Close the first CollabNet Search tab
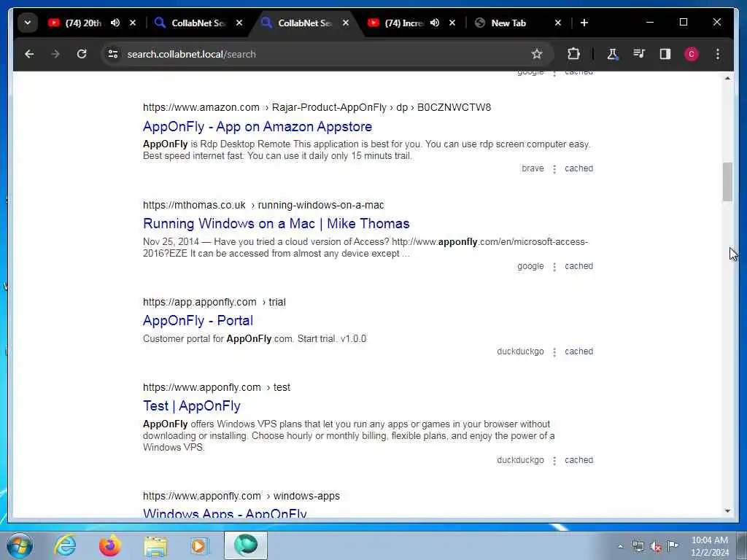 click(239, 23)
